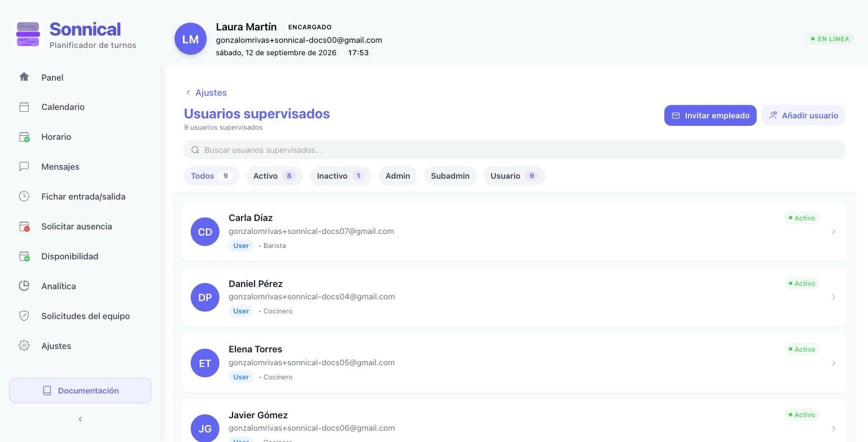Viewport: 868px width, 442px height.
Task: Open Horario in the sidebar
Action: click(x=56, y=136)
